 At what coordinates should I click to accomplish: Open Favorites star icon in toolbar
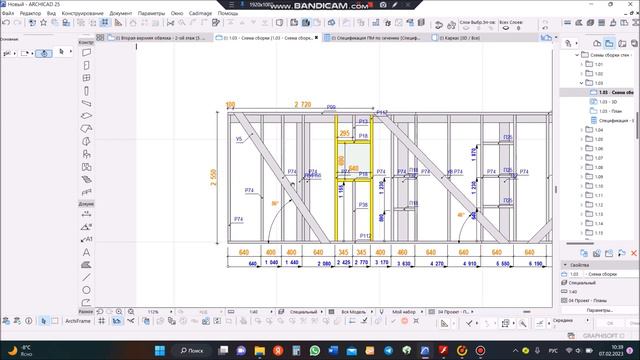(x=43, y=23)
